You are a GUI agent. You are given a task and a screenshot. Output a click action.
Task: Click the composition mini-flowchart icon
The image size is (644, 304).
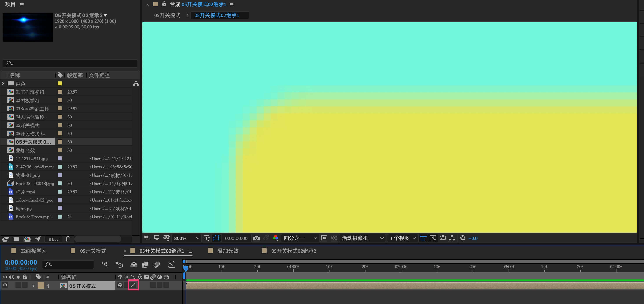(104, 265)
